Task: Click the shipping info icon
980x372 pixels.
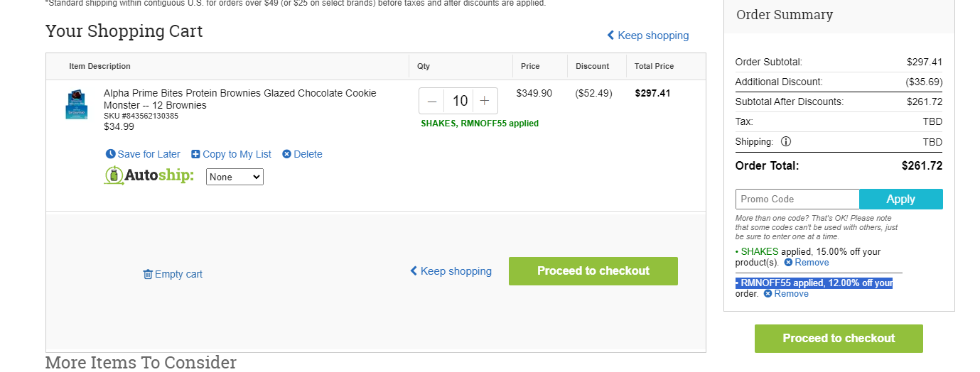Action: 786,141
